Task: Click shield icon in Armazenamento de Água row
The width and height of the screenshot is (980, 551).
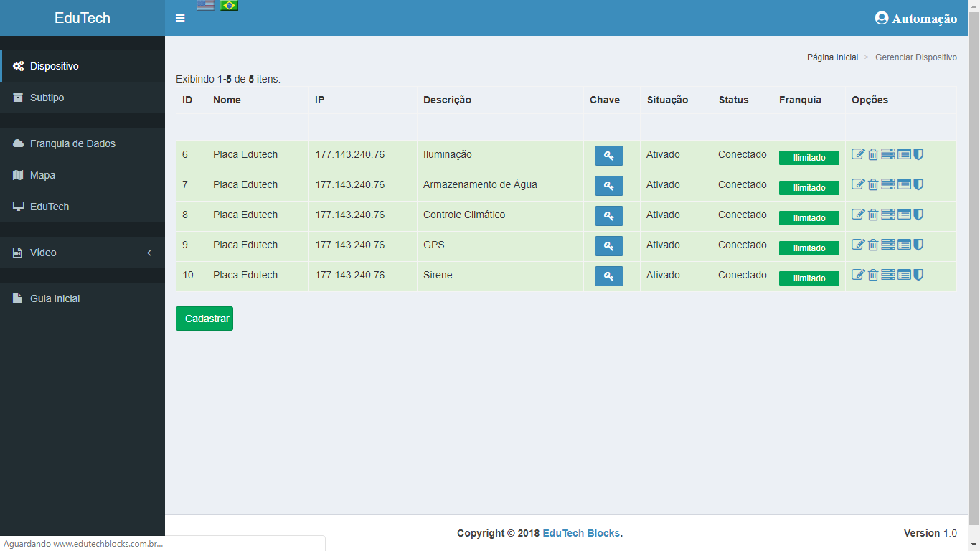Action: pyautogui.click(x=918, y=184)
